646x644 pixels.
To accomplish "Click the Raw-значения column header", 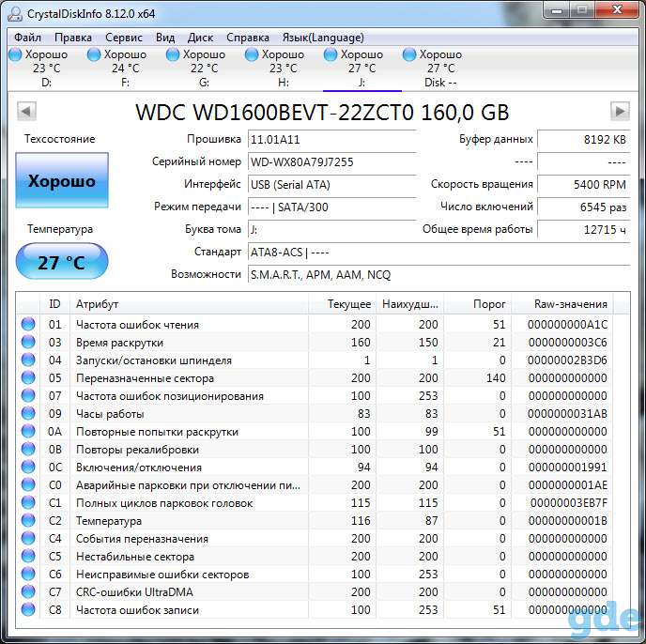I will coord(561,304).
